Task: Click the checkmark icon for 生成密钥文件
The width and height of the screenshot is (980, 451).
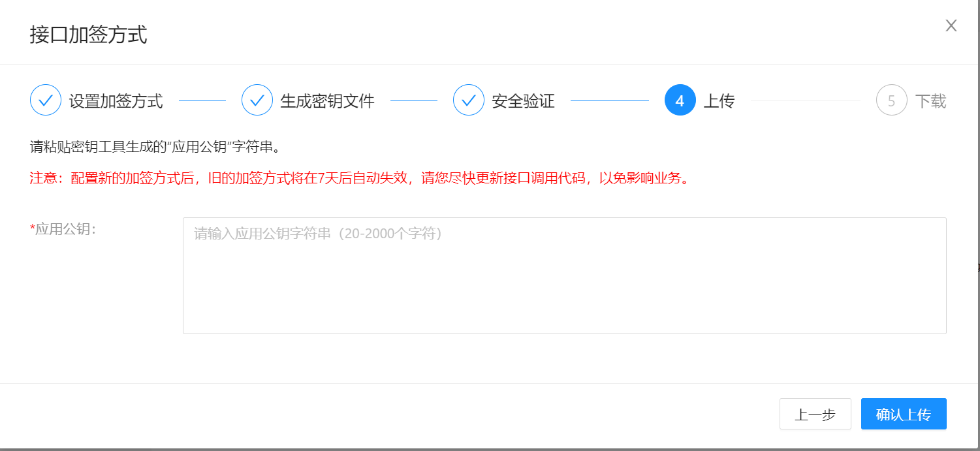Action: click(257, 101)
